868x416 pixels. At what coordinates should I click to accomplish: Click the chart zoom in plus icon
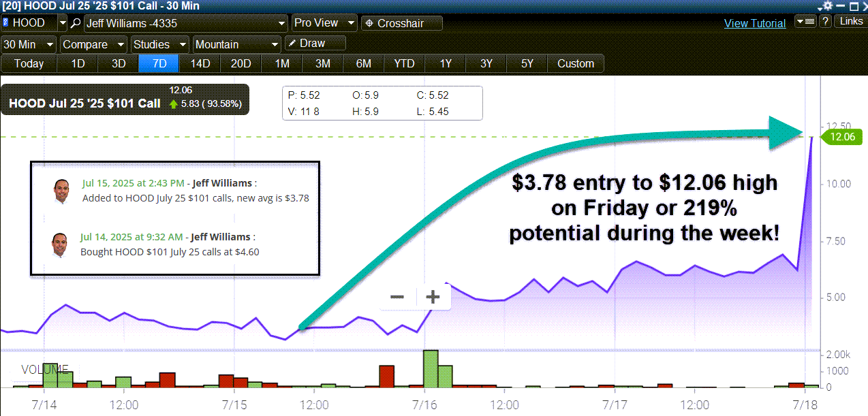(433, 297)
